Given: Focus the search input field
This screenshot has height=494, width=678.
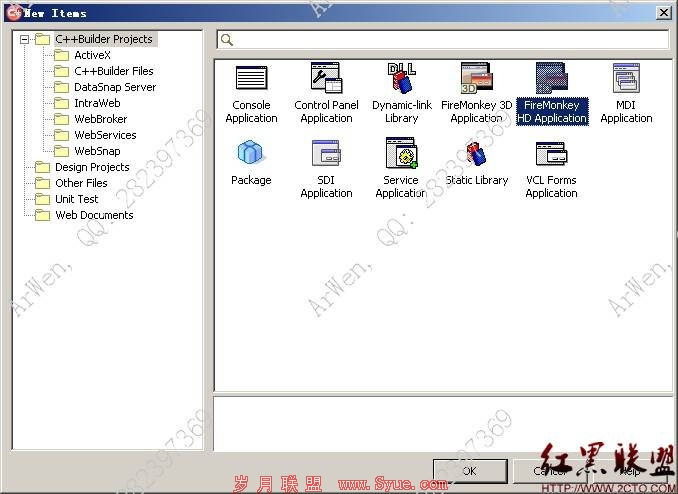Looking at the screenshot, I should [443, 40].
